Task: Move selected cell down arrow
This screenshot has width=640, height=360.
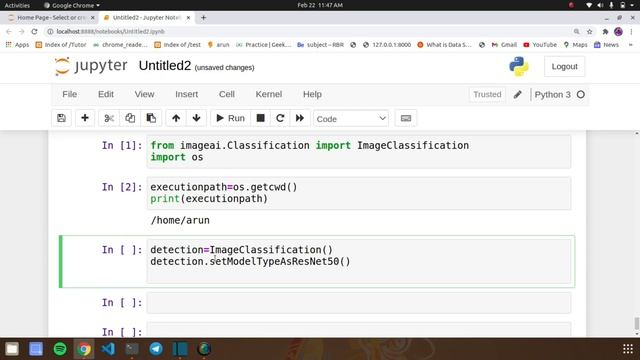Action: point(196,118)
